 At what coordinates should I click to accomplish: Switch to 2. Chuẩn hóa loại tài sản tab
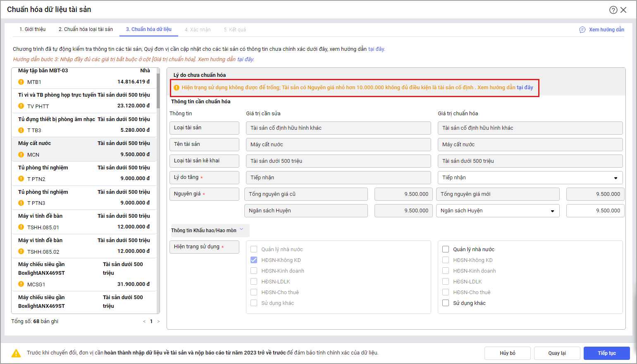(x=86, y=29)
